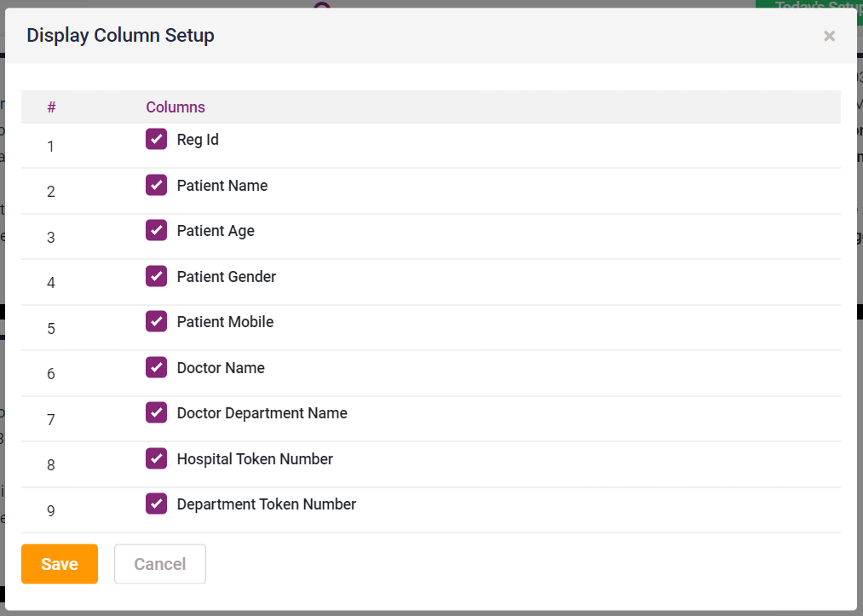Click the # column header

51,107
